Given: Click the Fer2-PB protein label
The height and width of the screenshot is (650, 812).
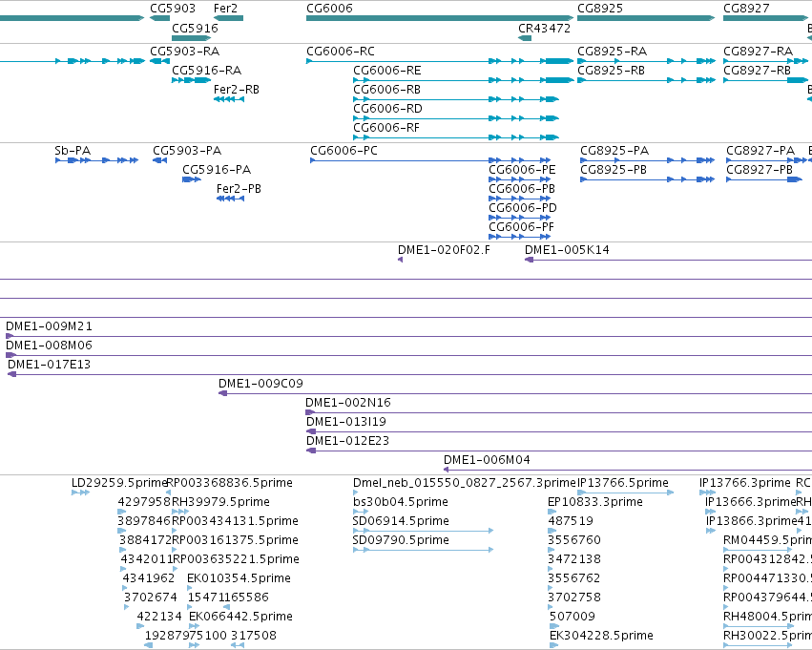Looking at the screenshot, I should (x=239, y=189).
